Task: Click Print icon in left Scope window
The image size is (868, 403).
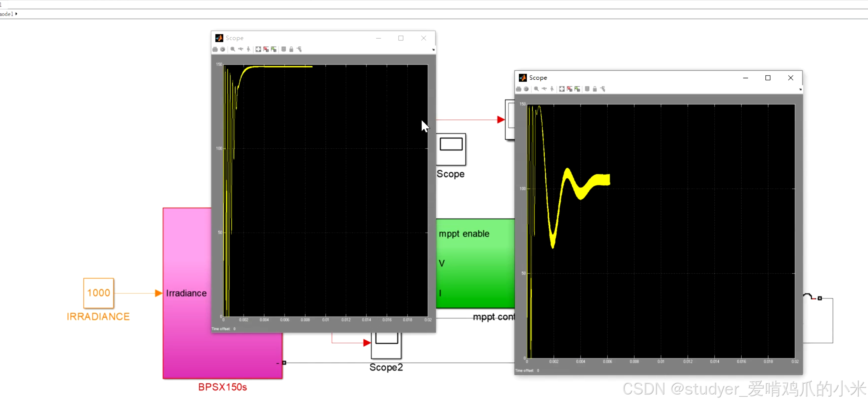Action: (215, 49)
